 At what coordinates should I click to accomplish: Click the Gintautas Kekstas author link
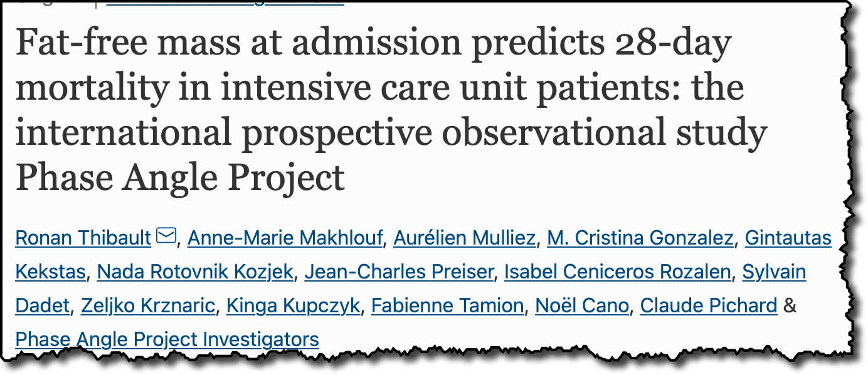(x=788, y=238)
